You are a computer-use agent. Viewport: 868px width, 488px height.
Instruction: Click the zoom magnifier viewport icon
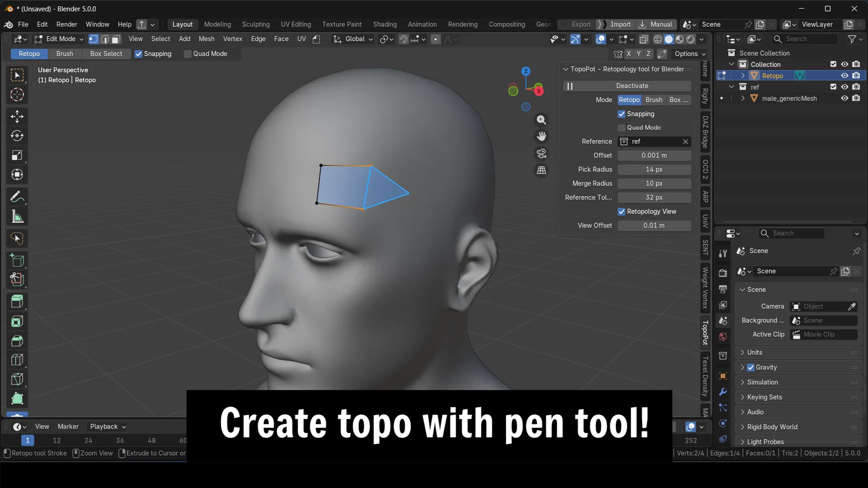541,120
